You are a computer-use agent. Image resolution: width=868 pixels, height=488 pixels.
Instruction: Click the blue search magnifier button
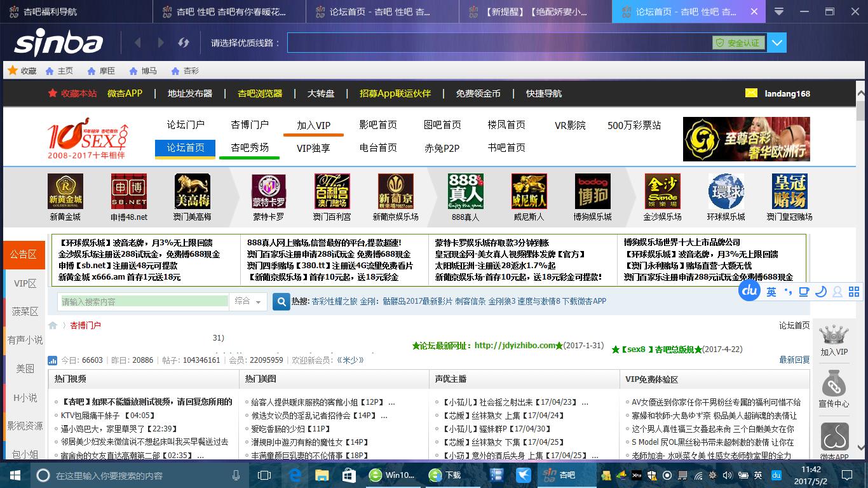(x=281, y=301)
